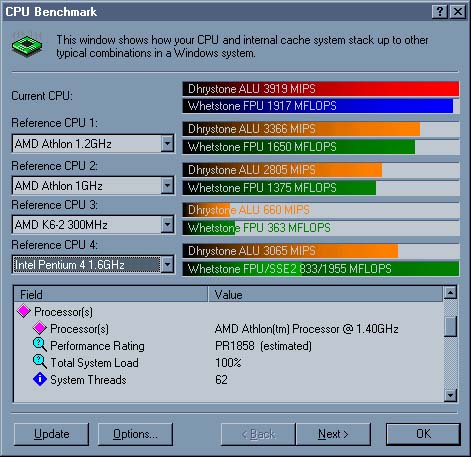Click the Reference CPU 3: label

click(55, 205)
